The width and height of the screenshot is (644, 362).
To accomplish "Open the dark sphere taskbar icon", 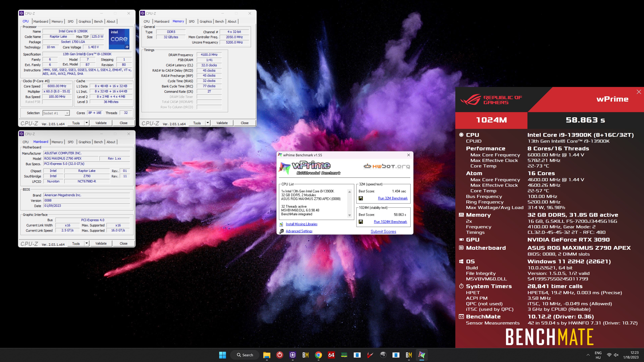I will coord(383,355).
